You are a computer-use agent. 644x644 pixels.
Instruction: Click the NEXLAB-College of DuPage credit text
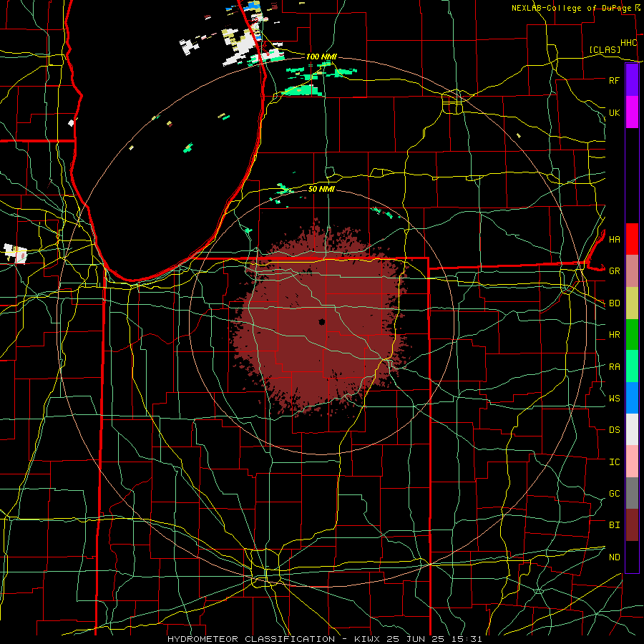tap(571, 8)
